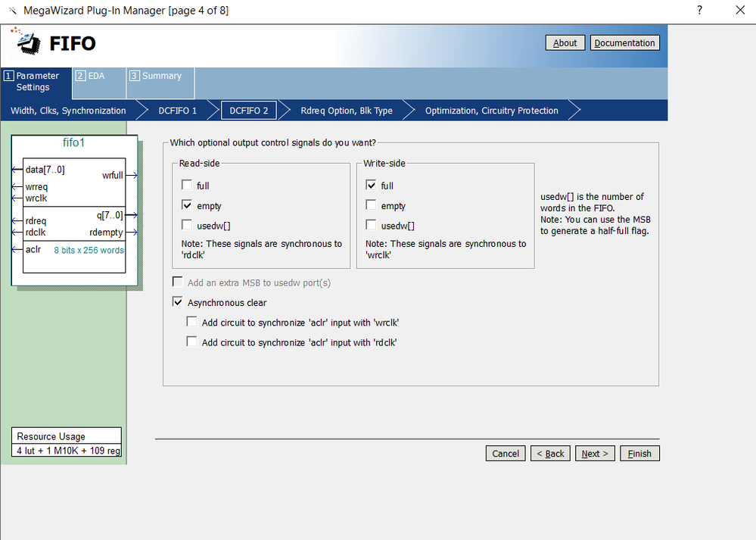This screenshot has width=756, height=540.
Task: Enable the Write-side empty checkbox
Action: [x=371, y=204]
